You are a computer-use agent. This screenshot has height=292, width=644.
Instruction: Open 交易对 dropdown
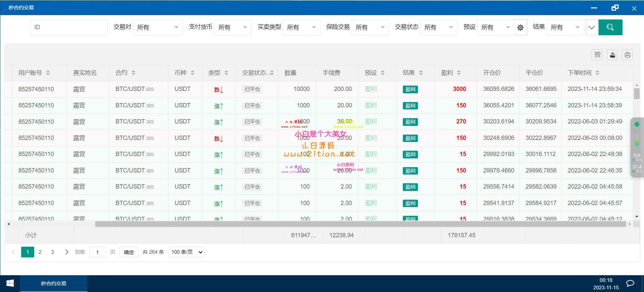click(x=158, y=27)
